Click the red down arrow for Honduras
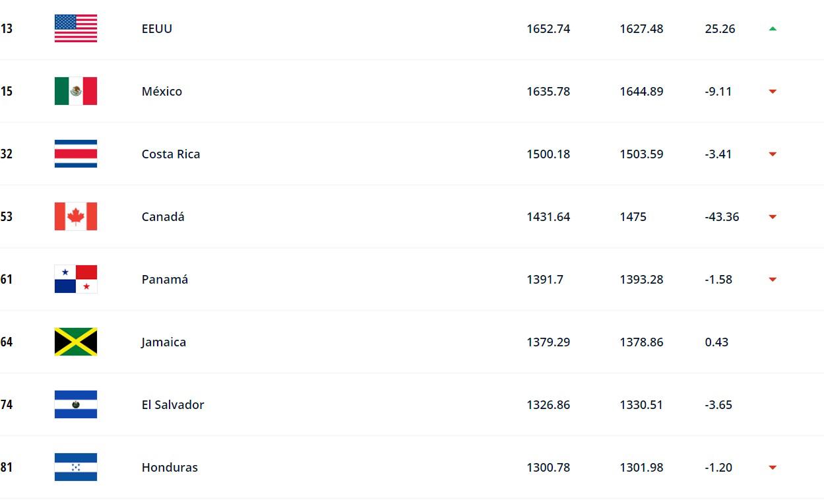Viewport: 824px width, 504px height. point(773,468)
